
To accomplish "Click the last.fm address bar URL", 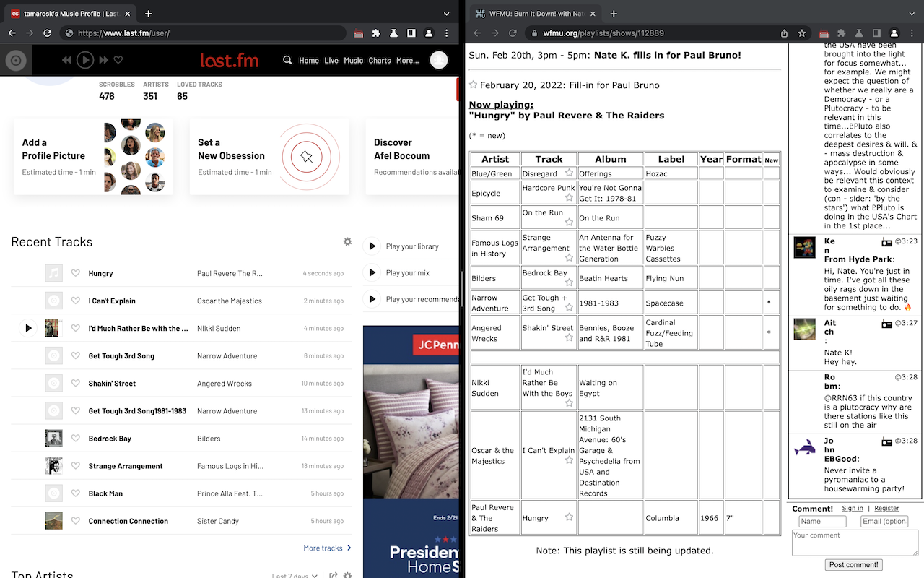I will [x=123, y=33].
